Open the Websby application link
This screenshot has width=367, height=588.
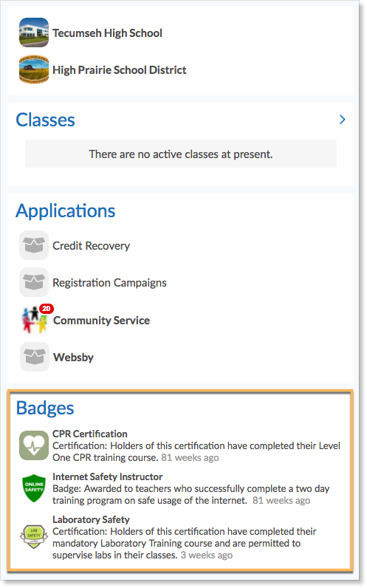(74, 358)
